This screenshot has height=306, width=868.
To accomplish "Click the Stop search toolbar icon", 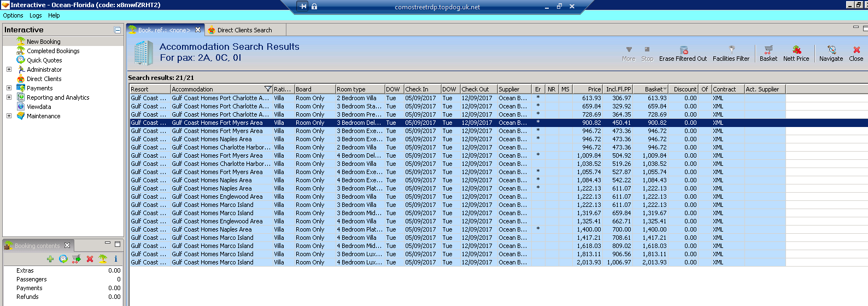I will [647, 50].
